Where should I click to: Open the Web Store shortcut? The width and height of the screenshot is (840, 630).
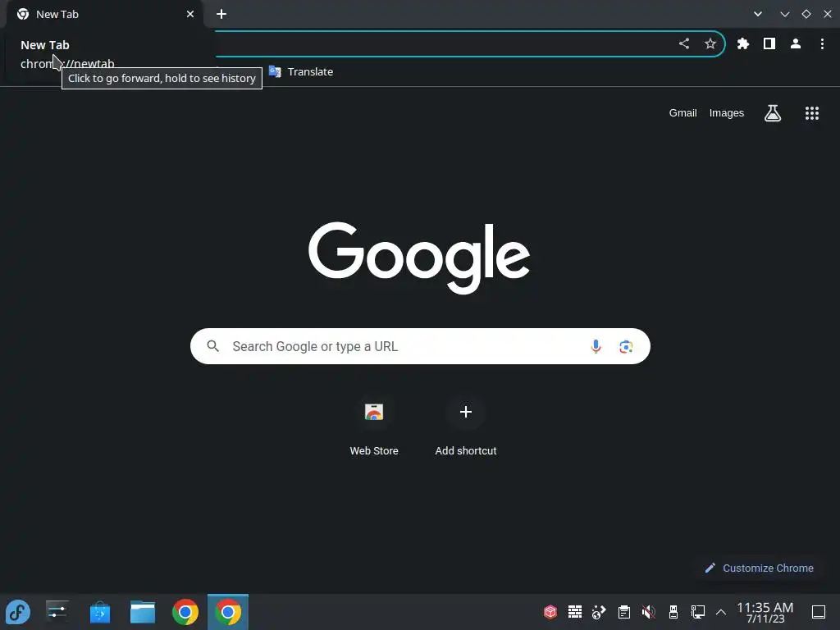point(374,426)
